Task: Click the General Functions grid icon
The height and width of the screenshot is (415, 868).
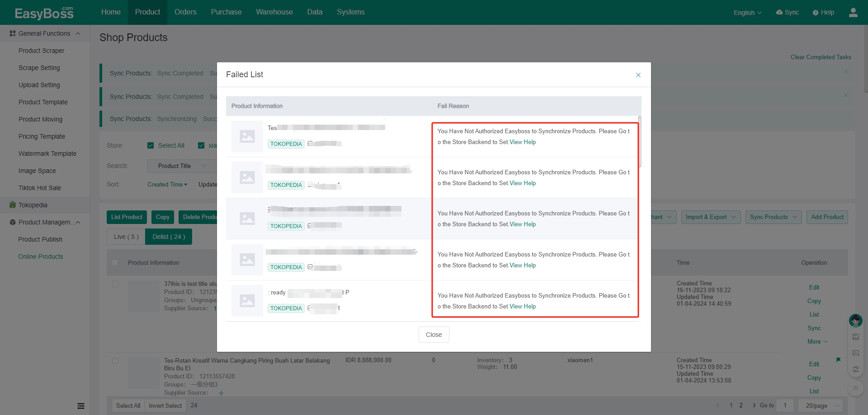Action: [x=13, y=33]
